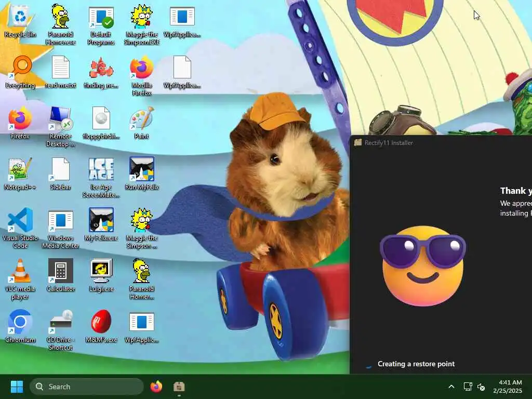Launch the Calculator shortcut
532x399 pixels.
[x=60, y=275]
